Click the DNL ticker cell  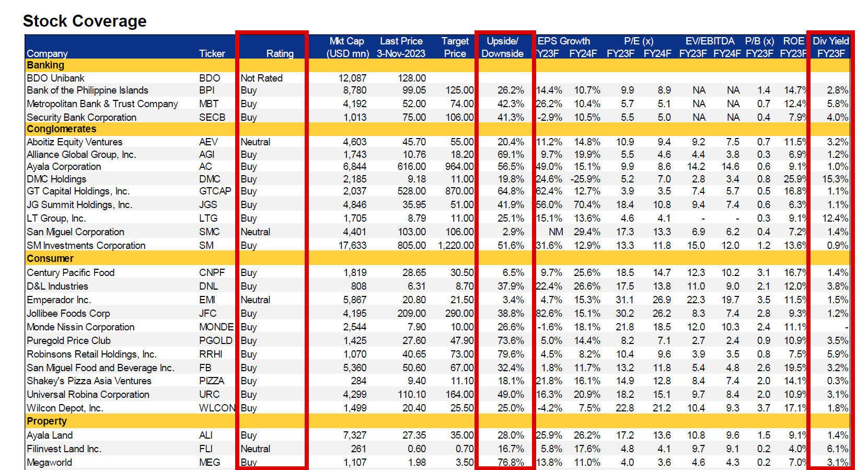coord(209,286)
